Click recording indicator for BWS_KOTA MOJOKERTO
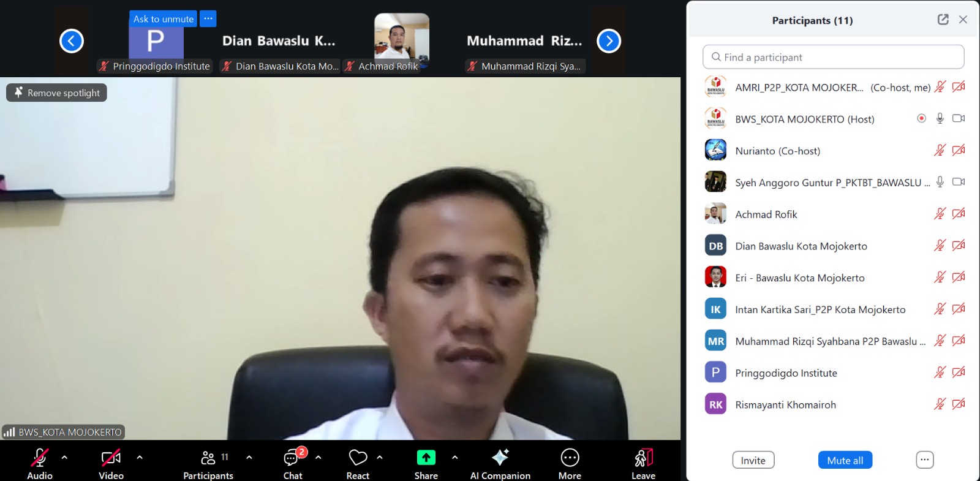This screenshot has width=980, height=481. pyautogui.click(x=921, y=118)
